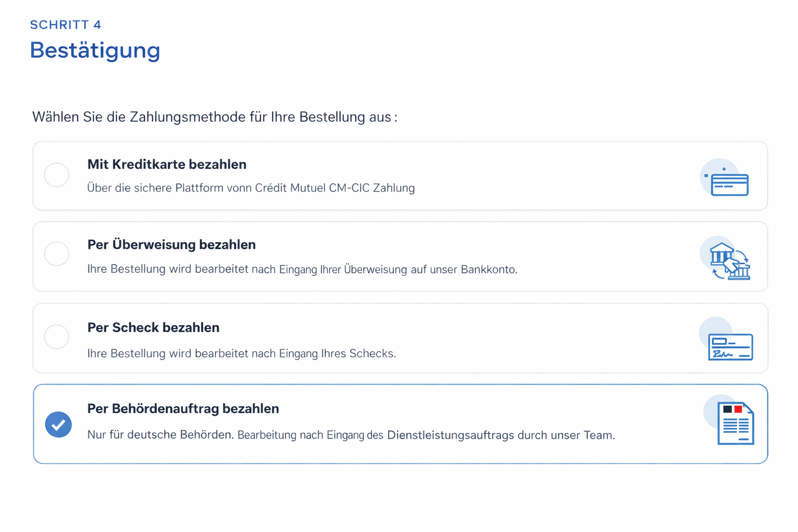Image resolution: width=798 pixels, height=532 pixels.
Task: Click the "SCHRITT 4" step label
Action: click(x=65, y=25)
